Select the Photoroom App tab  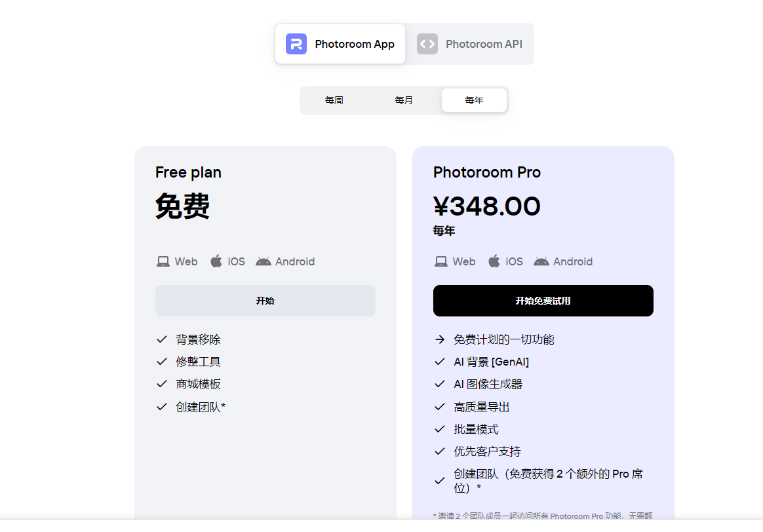click(x=340, y=44)
